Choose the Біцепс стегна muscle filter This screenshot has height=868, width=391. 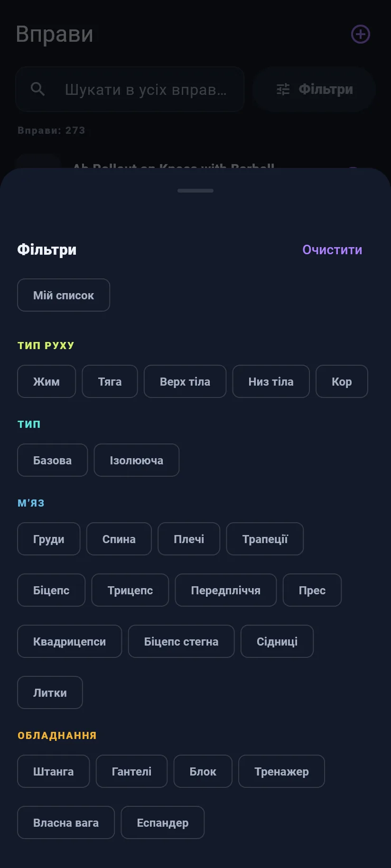[x=181, y=641]
